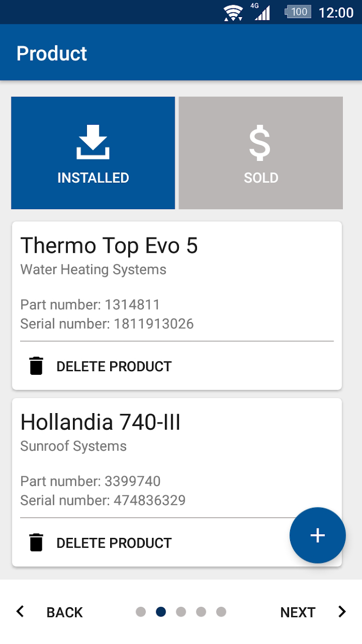Jump to the third page indicator dot
This screenshot has width=362, height=644.
pos(181,612)
